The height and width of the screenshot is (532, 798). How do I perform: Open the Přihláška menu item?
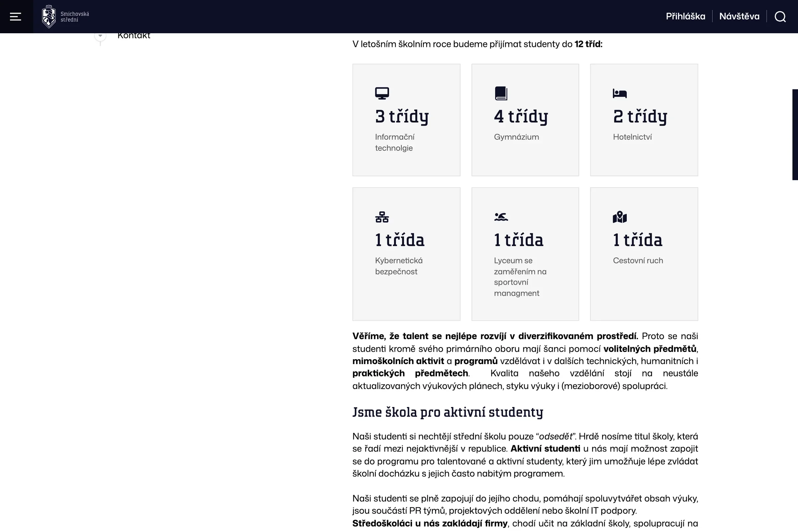click(x=685, y=16)
